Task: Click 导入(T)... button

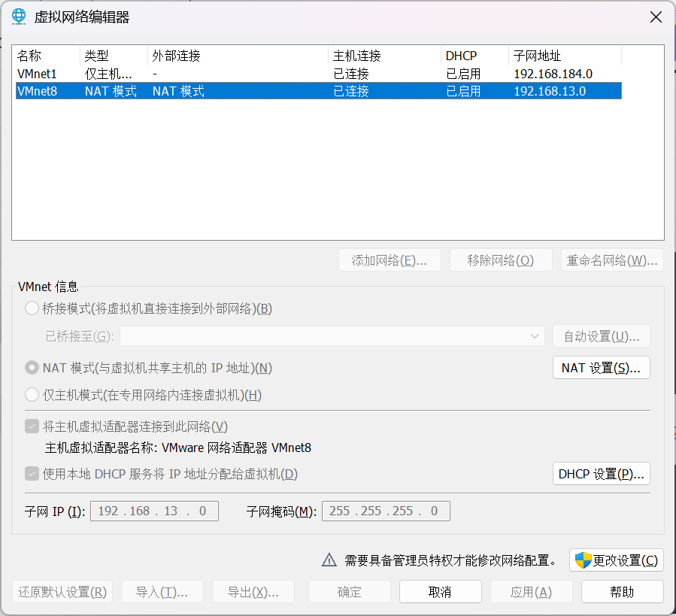Action: 162,592
